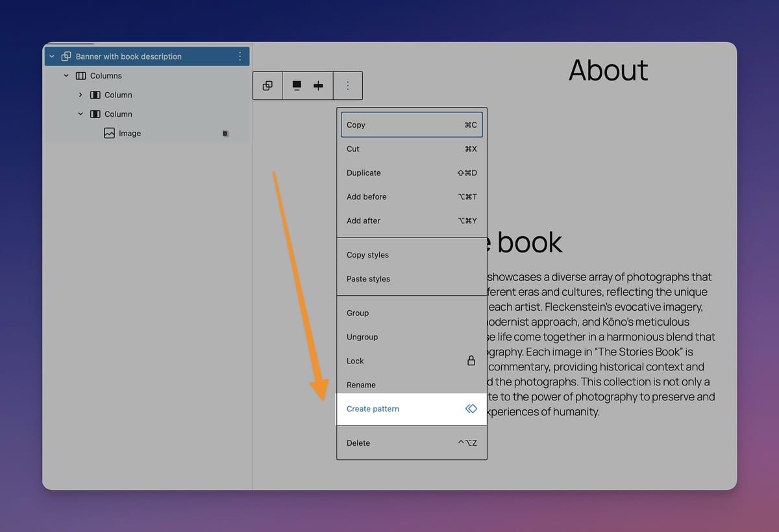Select Create pattern from menu
This screenshot has width=779, height=532.
point(373,409)
